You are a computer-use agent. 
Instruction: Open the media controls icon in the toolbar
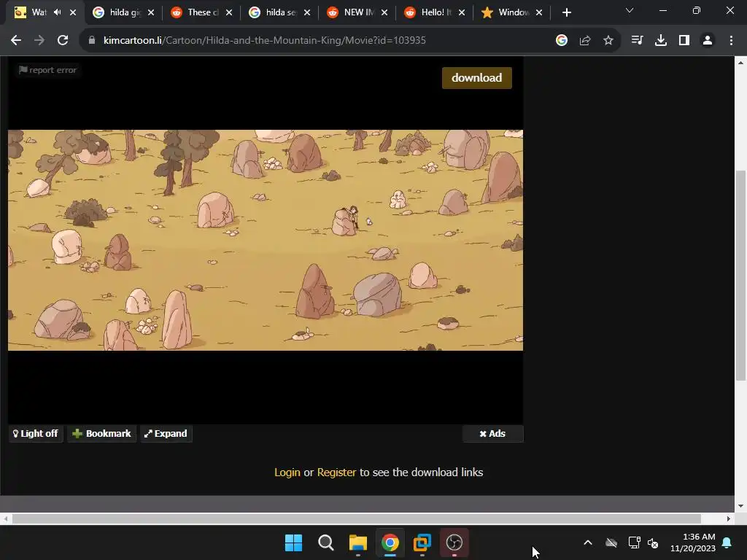tap(637, 41)
